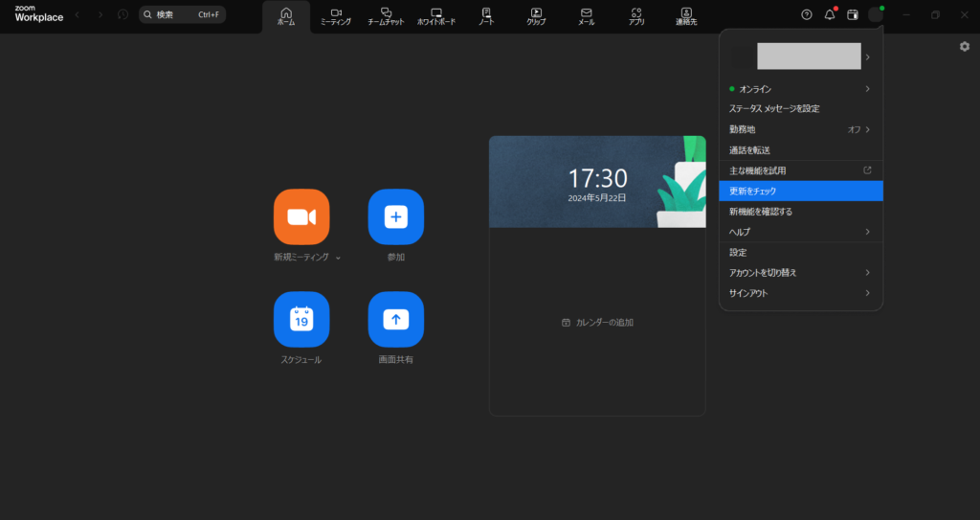
Task: Open the Schedule (スケジュール) calendar icon
Action: (301, 319)
